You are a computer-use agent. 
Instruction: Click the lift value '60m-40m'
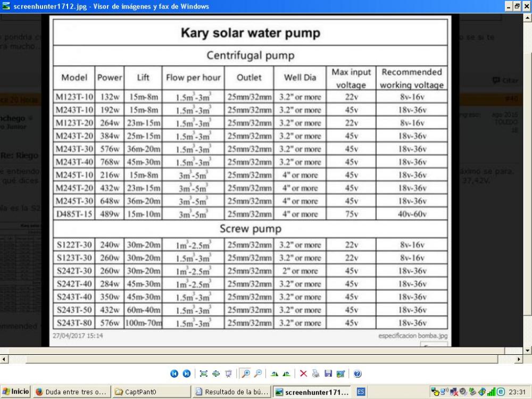(x=144, y=310)
